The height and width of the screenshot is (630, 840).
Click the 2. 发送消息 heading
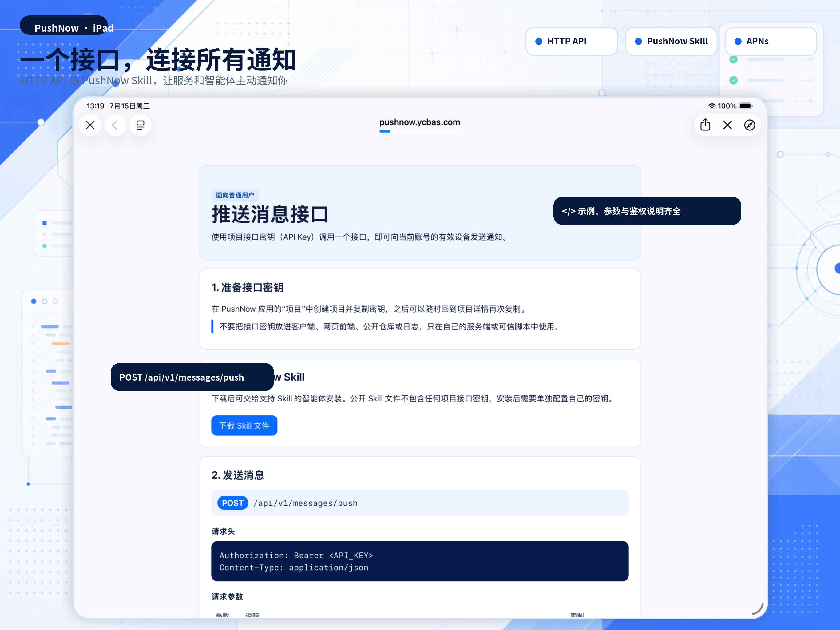click(237, 475)
